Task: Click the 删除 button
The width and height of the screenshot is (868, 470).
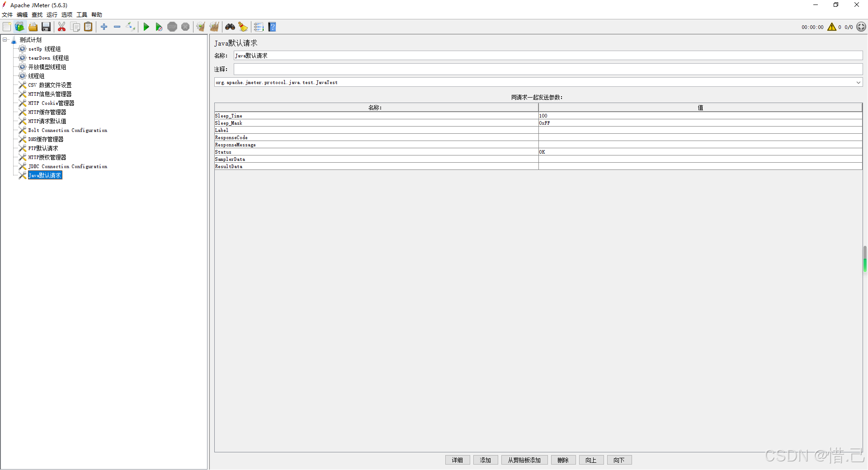Action: click(563, 460)
